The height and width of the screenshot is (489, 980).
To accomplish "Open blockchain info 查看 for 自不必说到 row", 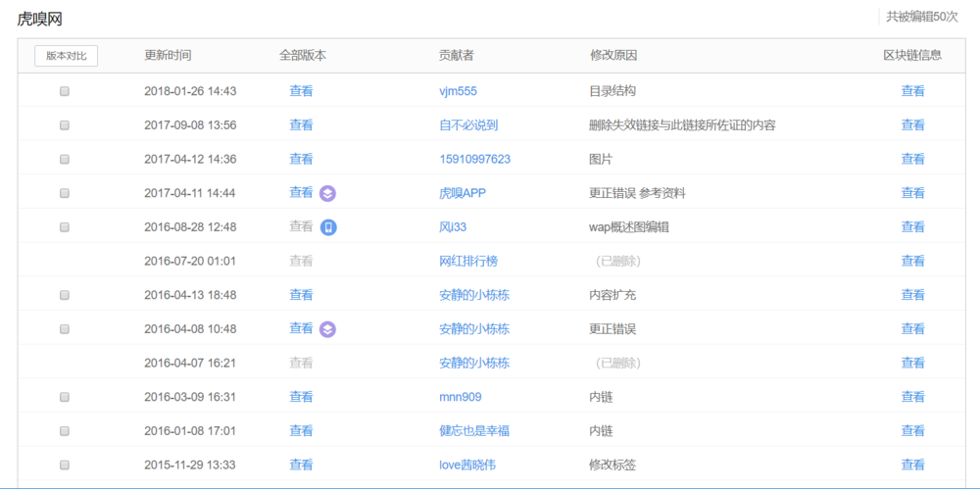I will click(x=912, y=125).
